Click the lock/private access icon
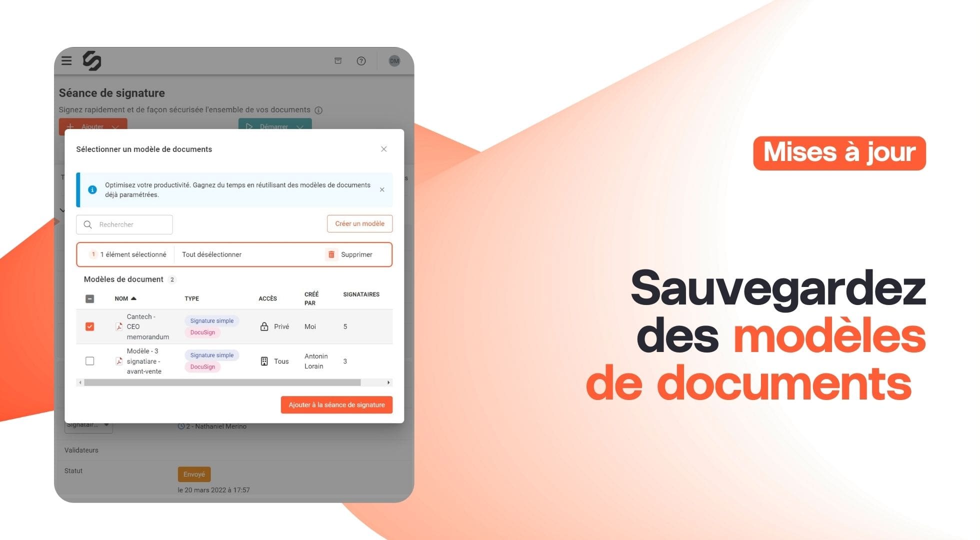 263,326
